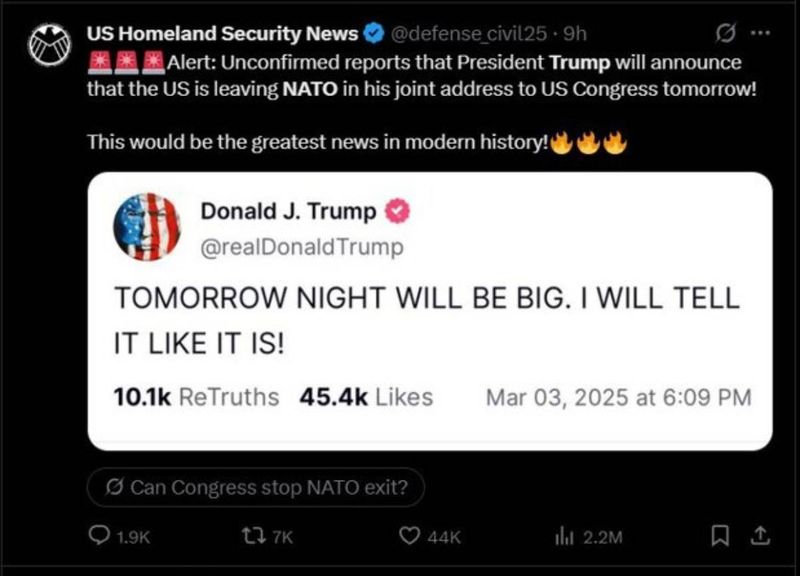
Task: Open the quoted Truth Social screenshot
Action: pyautogui.click(x=430, y=311)
